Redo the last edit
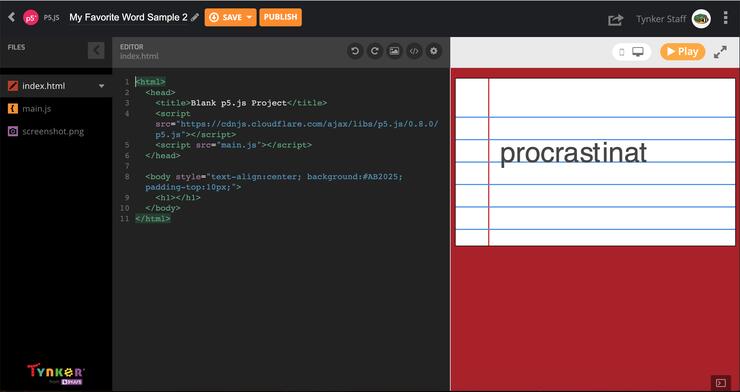This screenshot has height=392, width=740. [375, 51]
